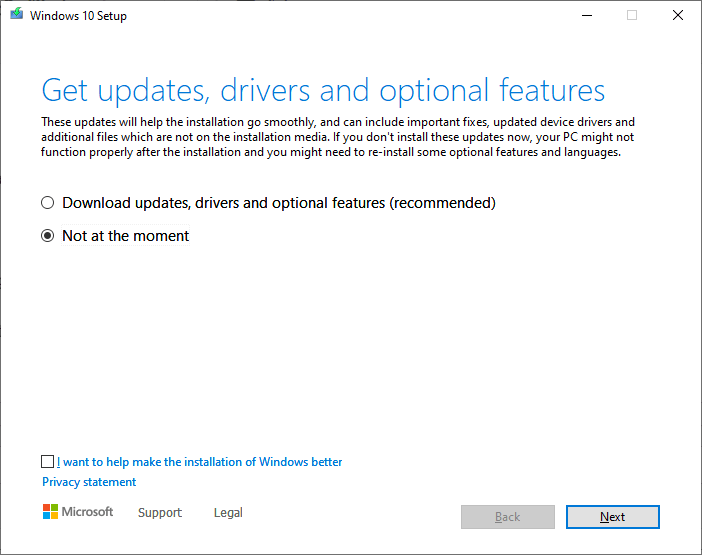
Task: Tick the help make installation better checkbox
Action: (47, 461)
